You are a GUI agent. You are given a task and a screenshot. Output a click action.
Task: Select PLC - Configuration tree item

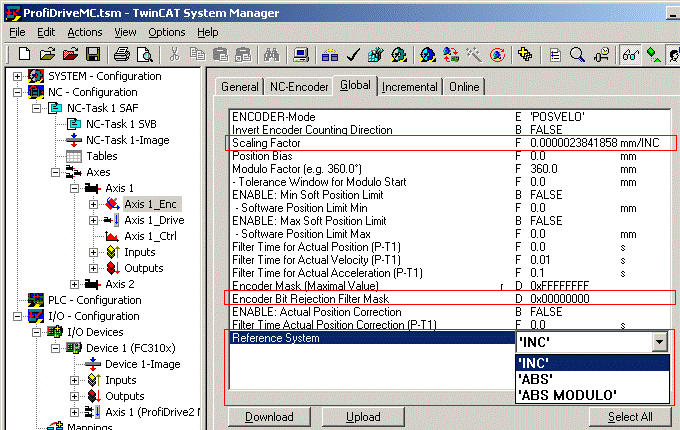pyautogui.click(x=95, y=300)
